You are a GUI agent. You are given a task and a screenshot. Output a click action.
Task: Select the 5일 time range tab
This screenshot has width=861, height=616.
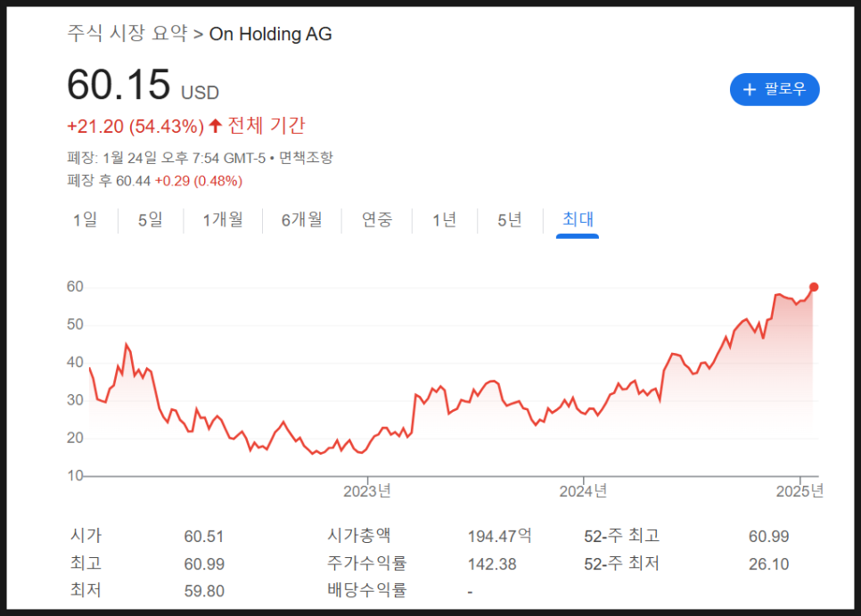151,220
